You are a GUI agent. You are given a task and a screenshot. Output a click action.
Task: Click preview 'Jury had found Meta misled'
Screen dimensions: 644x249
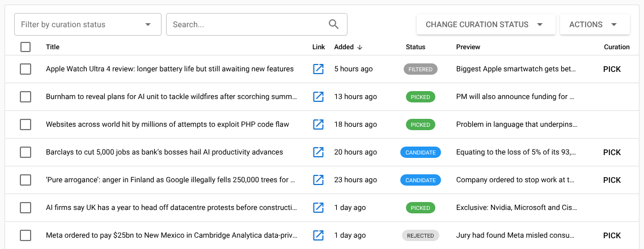(x=515, y=235)
